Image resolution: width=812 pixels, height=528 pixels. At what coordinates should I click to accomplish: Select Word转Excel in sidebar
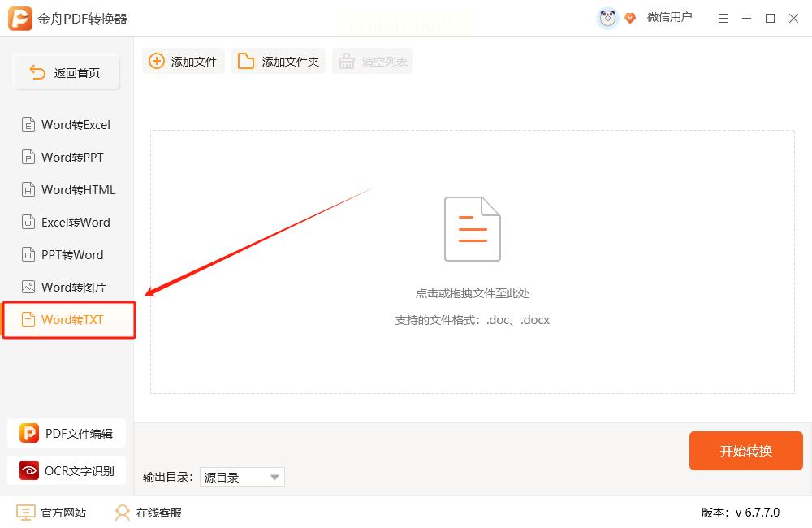67,125
